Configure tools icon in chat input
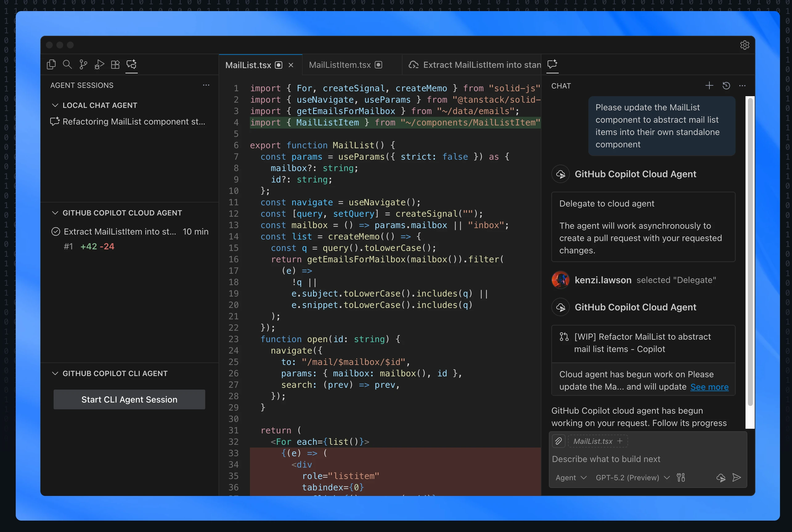The width and height of the screenshot is (792, 532). tap(681, 478)
